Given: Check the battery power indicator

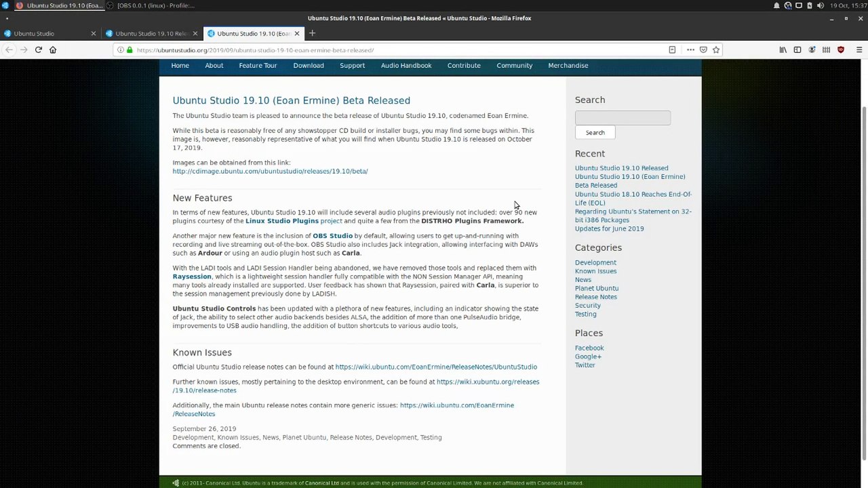Looking at the screenshot, I should pos(810,5).
